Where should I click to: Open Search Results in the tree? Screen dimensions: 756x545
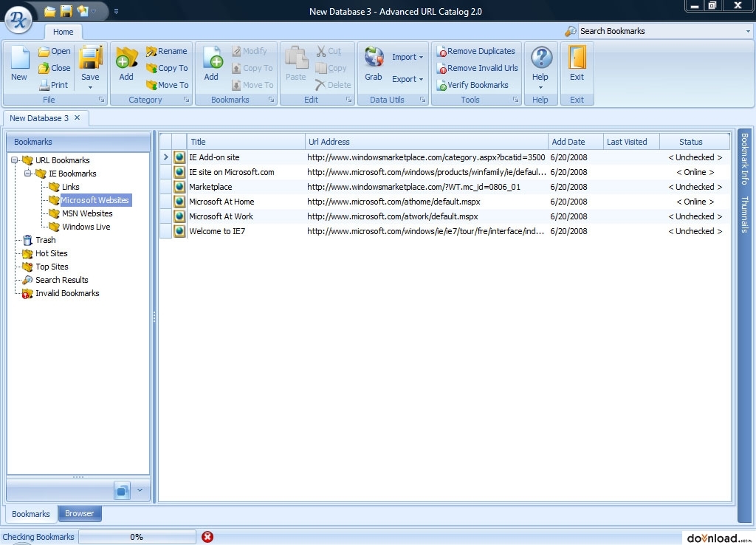point(62,280)
